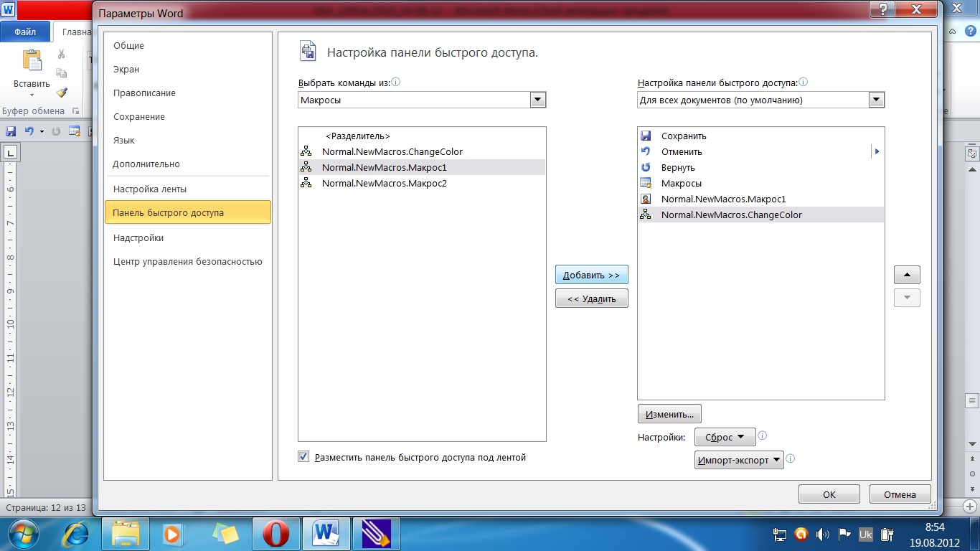Open Opera browser from taskbar
Image resolution: width=980 pixels, height=551 pixels.
click(275, 534)
